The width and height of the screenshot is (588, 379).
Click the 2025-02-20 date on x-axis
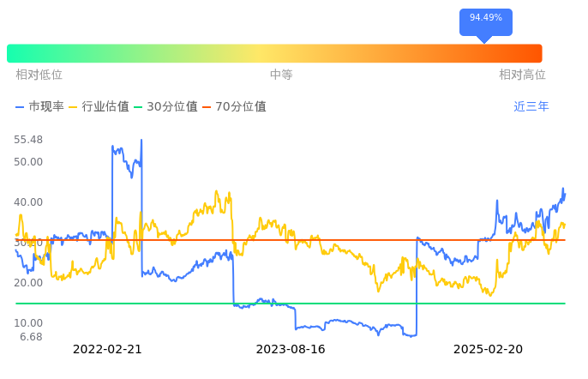pyautogui.click(x=488, y=349)
